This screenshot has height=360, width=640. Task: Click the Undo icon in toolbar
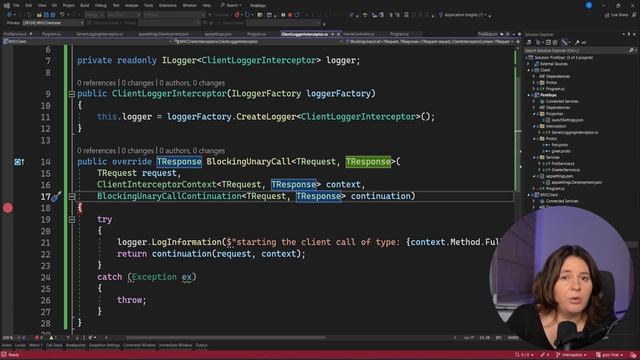(x=62, y=15)
